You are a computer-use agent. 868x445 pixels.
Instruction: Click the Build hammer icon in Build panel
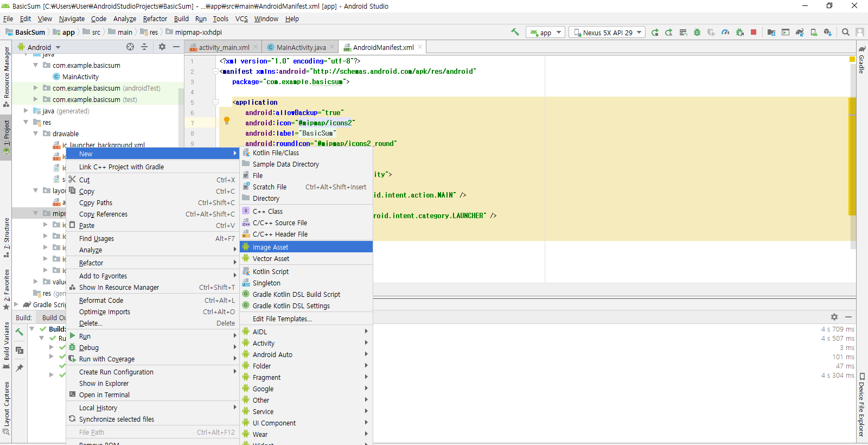[x=20, y=331]
